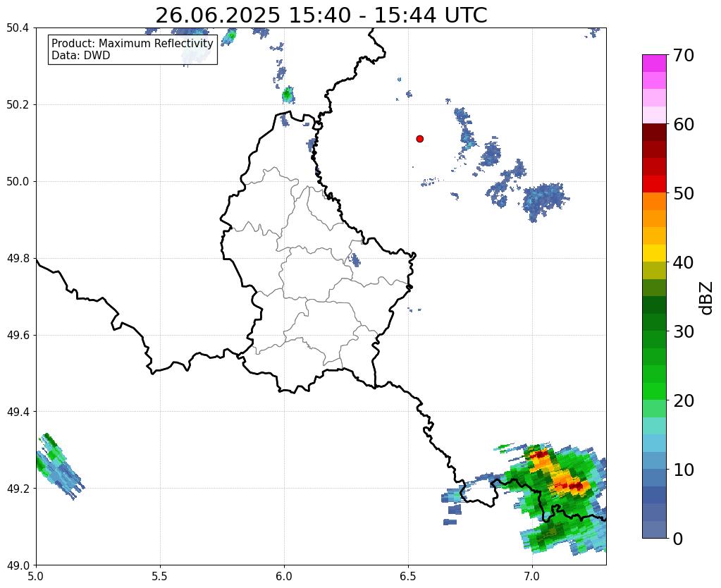Click the title text showing 26.06.2025 15:40 - 15:44 UTC
Viewport: 721px width, 588px height.
click(x=321, y=16)
